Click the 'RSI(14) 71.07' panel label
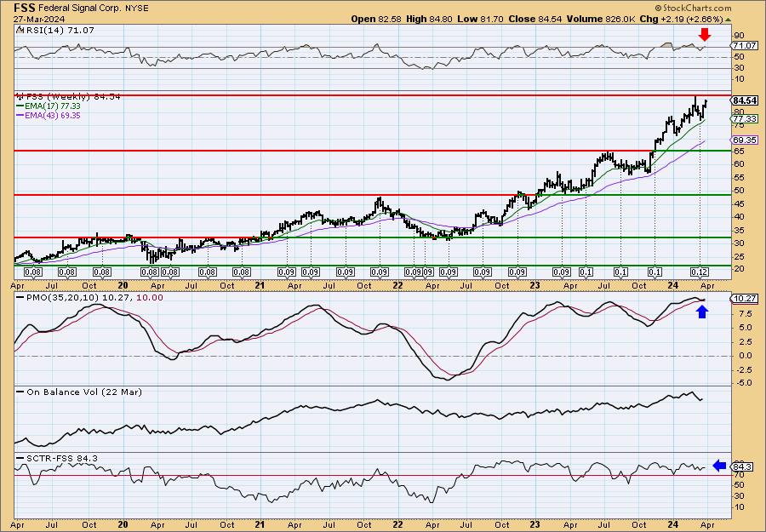Image resolution: width=766 pixels, height=532 pixels. (x=59, y=31)
